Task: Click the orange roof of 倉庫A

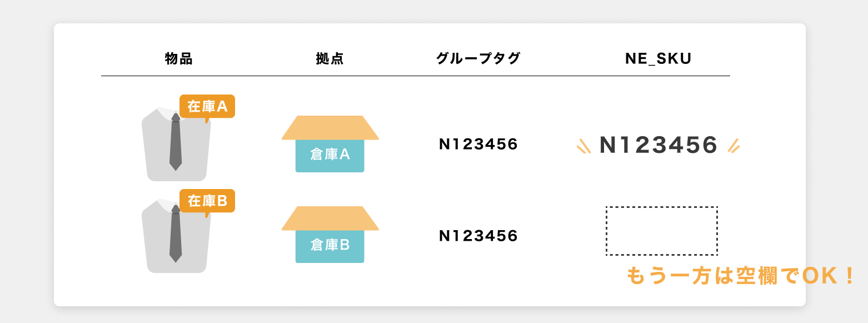Action: (330, 128)
